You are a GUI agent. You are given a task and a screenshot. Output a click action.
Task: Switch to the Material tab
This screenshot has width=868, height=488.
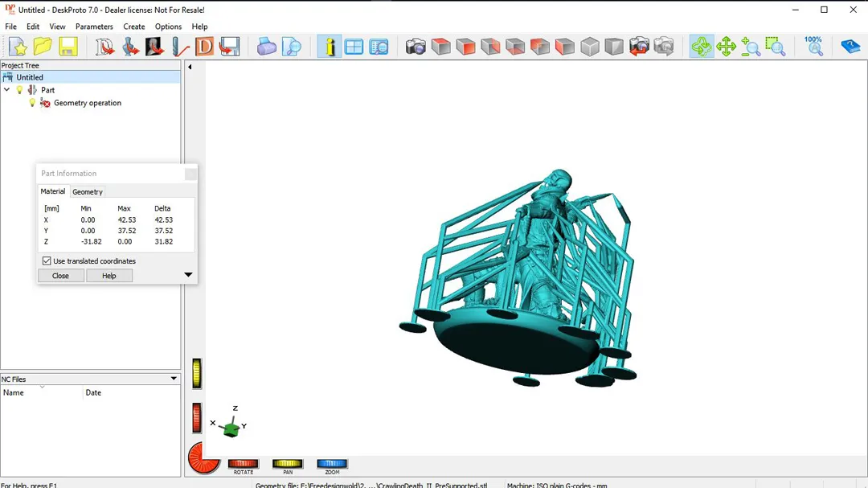[53, 191]
